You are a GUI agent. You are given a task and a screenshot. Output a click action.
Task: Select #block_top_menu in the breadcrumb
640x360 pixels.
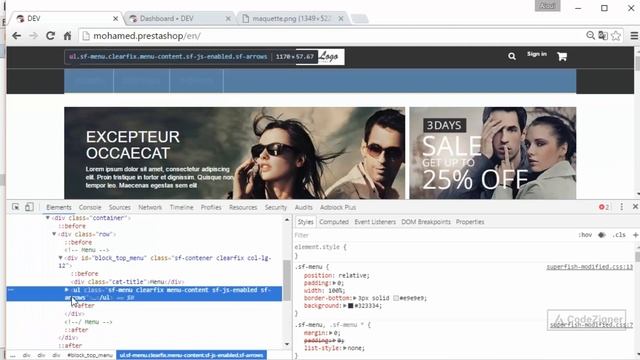tap(89, 356)
